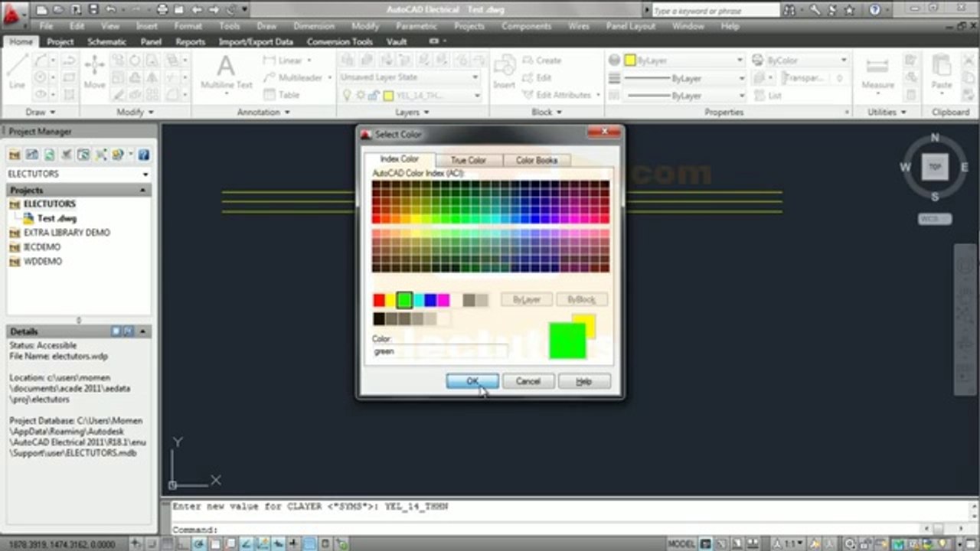Click the Paste clipboard tool
980x551 pixels.
point(942,73)
